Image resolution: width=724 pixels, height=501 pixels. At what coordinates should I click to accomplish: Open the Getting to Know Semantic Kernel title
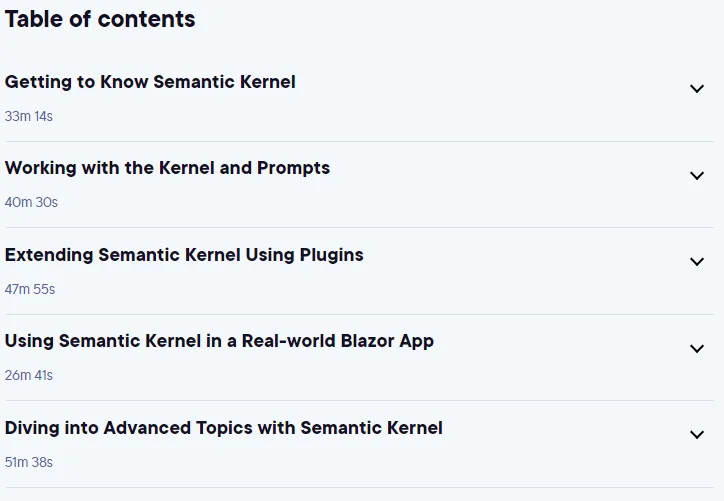[x=150, y=82]
